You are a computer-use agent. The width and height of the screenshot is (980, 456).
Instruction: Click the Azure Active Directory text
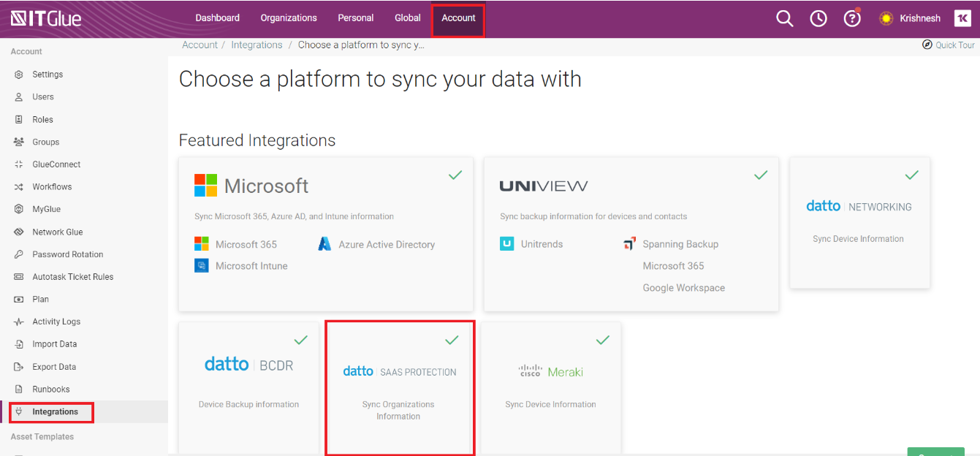(x=387, y=245)
